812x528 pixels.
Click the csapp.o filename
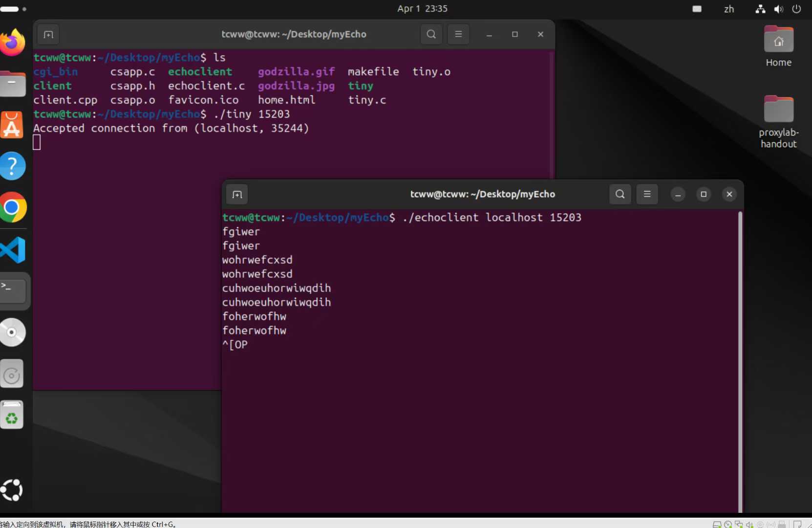click(132, 100)
